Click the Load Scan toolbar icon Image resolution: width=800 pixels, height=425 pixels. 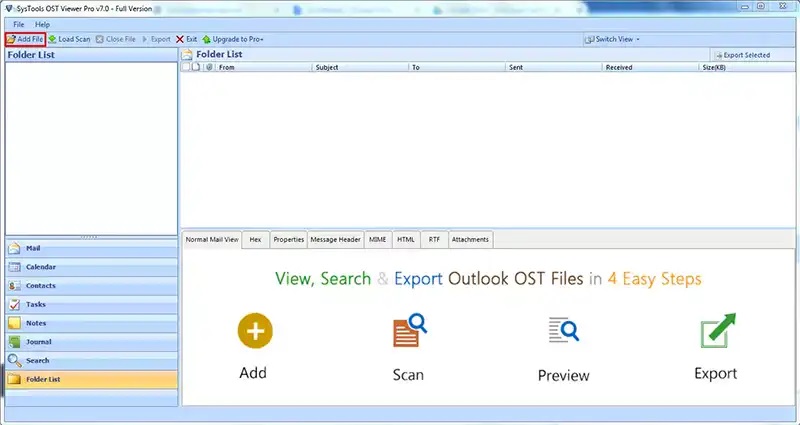click(53, 39)
